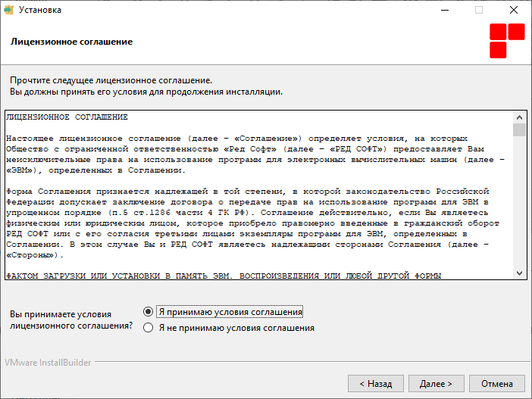Click the greyed-out maximize window button

click(479, 10)
